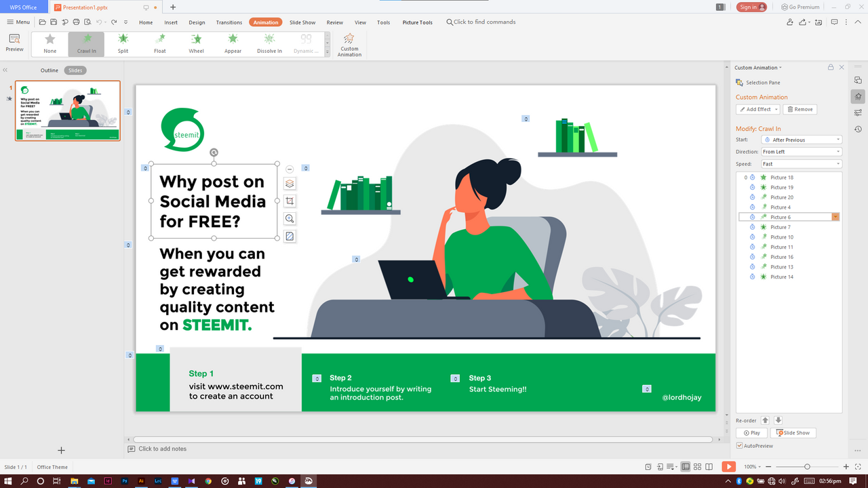Viewport: 868px width, 488px height.
Task: Apply the Float animation effect
Action: pos(160,44)
